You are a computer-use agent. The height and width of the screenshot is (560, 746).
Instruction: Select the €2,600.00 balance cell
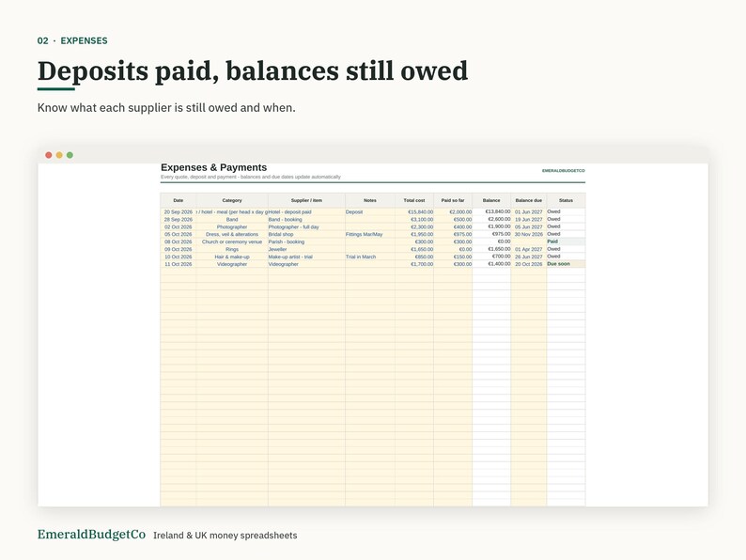point(491,219)
